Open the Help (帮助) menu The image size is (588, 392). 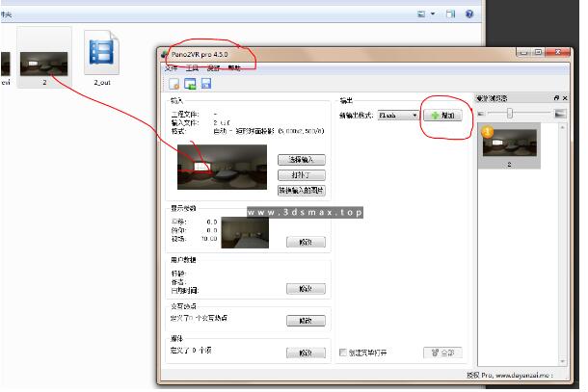[234, 68]
